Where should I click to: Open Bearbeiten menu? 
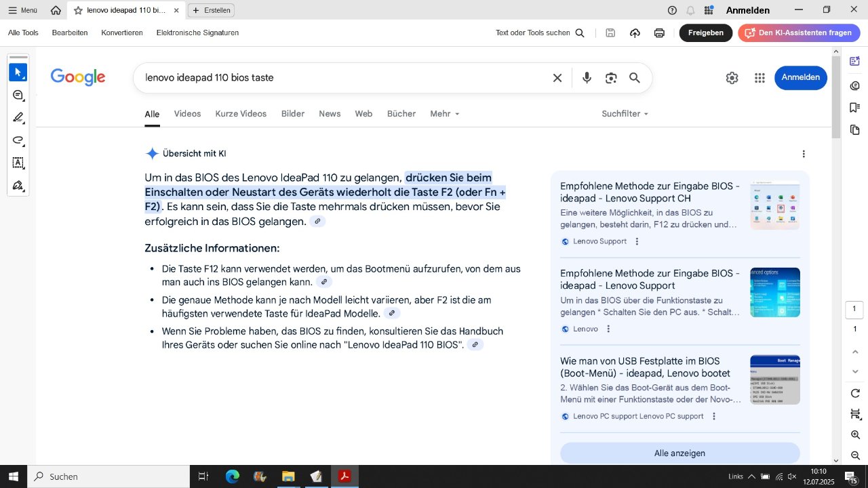pyautogui.click(x=70, y=33)
